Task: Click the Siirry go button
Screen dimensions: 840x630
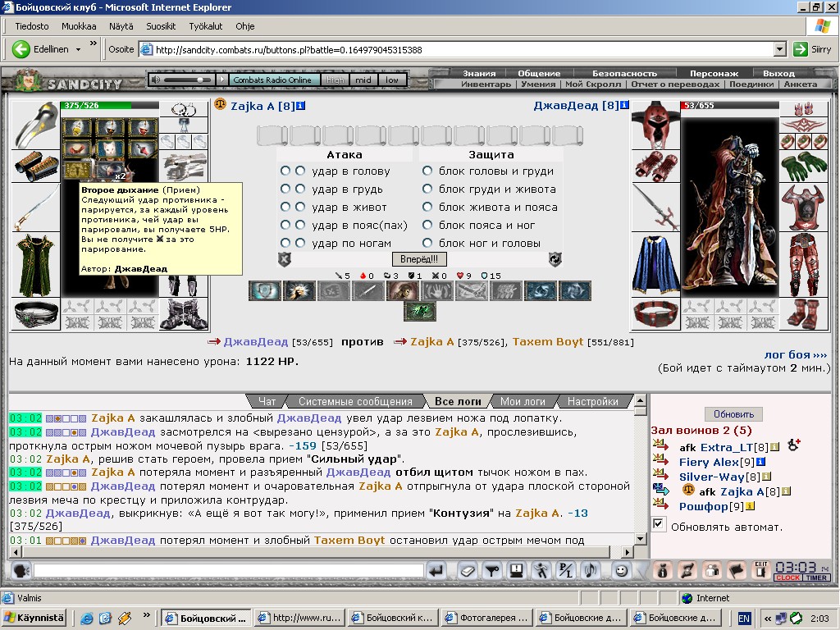Action: point(813,49)
